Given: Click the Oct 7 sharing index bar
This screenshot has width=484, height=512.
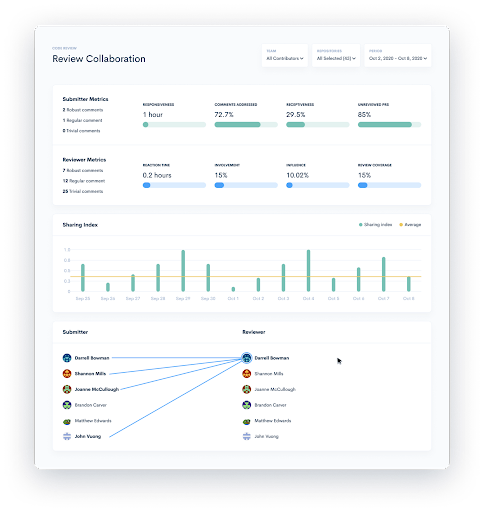Looking at the screenshot, I should [384, 274].
